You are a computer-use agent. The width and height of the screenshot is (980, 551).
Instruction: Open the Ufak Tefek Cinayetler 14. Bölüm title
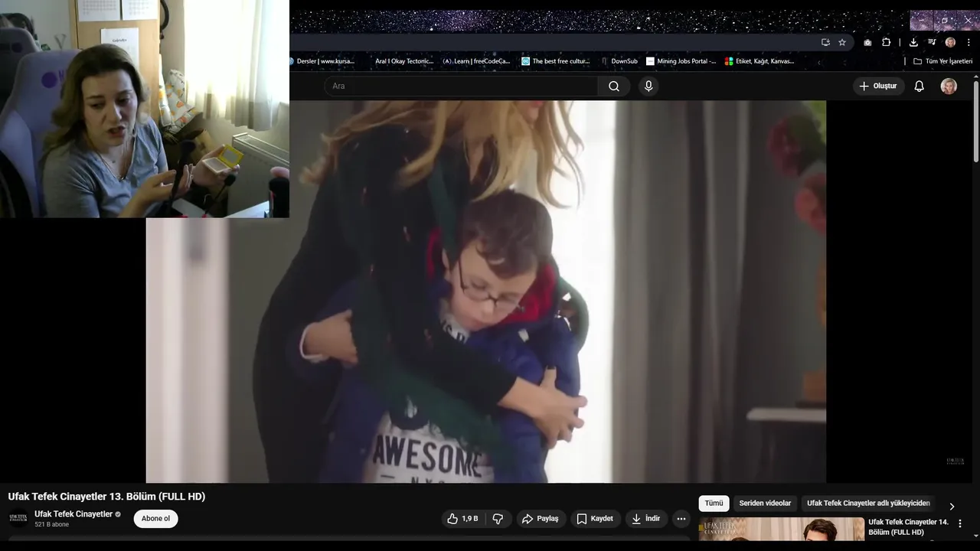point(908,527)
